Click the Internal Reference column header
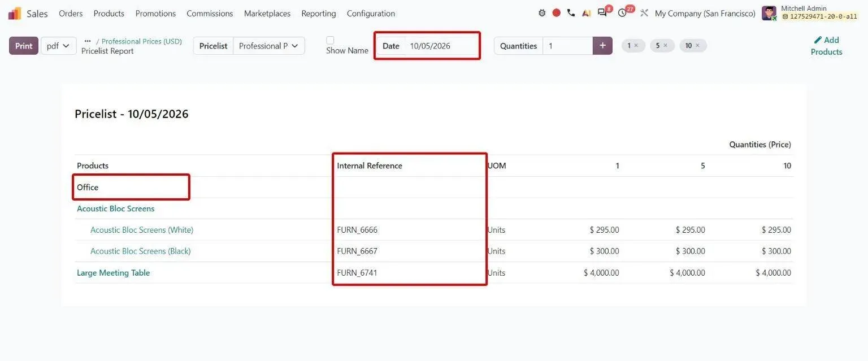The image size is (868, 361). click(370, 166)
